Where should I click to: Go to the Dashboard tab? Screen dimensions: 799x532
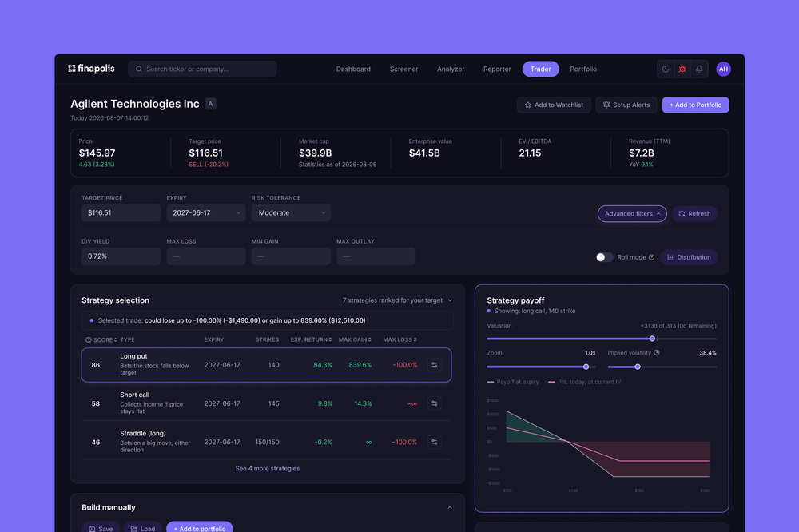(353, 69)
